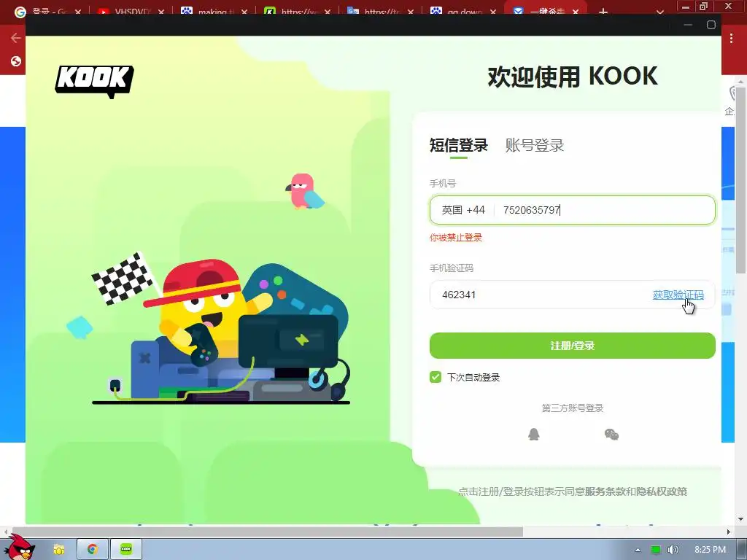Click the 欢迎使用 KOOK heading
747x560 pixels.
click(x=573, y=77)
